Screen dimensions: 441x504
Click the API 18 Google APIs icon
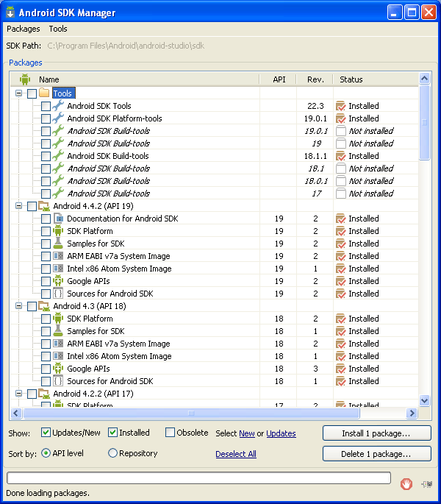(58, 369)
